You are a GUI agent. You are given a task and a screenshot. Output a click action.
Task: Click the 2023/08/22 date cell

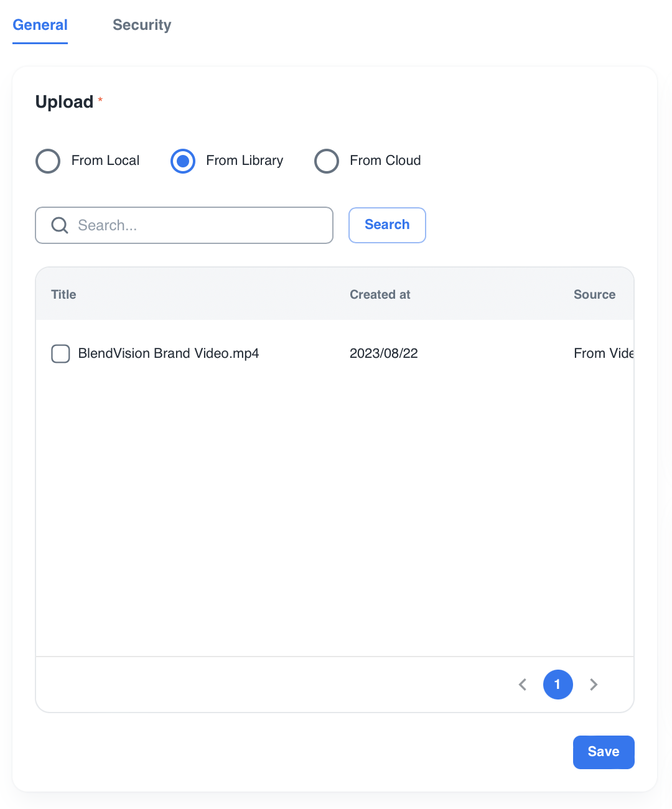pyautogui.click(x=383, y=353)
